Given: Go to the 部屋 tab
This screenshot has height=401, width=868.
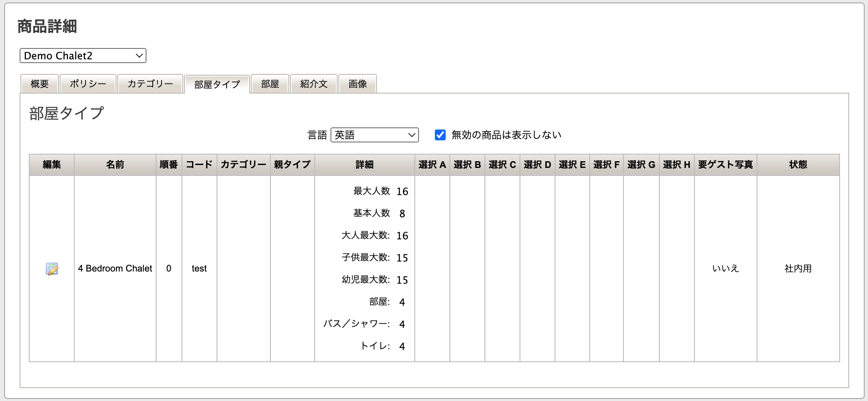Looking at the screenshot, I should (270, 84).
